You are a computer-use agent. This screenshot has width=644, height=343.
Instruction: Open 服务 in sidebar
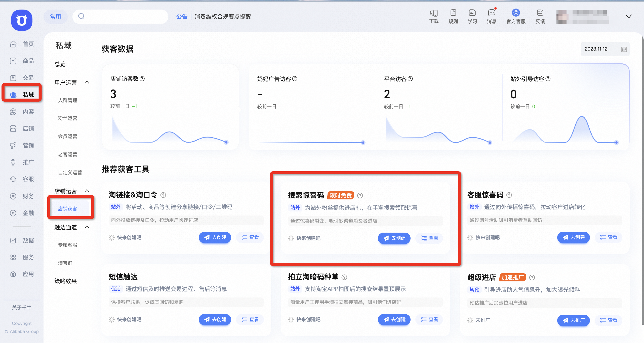pos(22,257)
